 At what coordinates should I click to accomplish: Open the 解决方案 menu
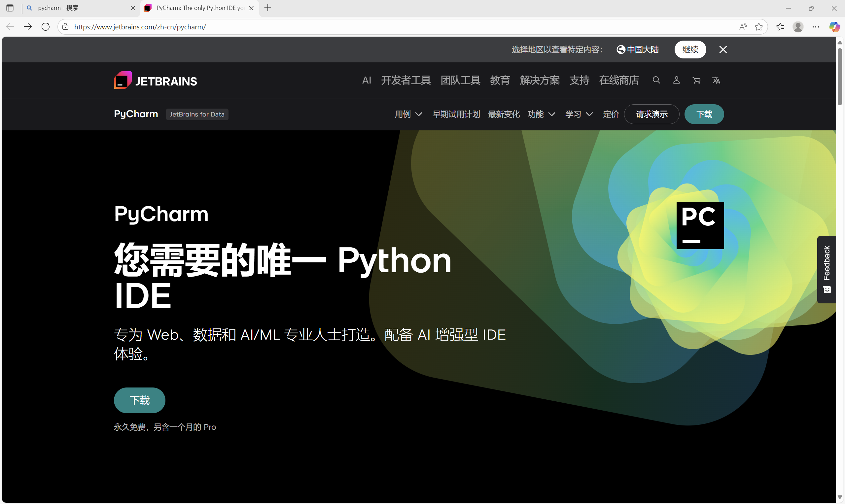(x=540, y=81)
